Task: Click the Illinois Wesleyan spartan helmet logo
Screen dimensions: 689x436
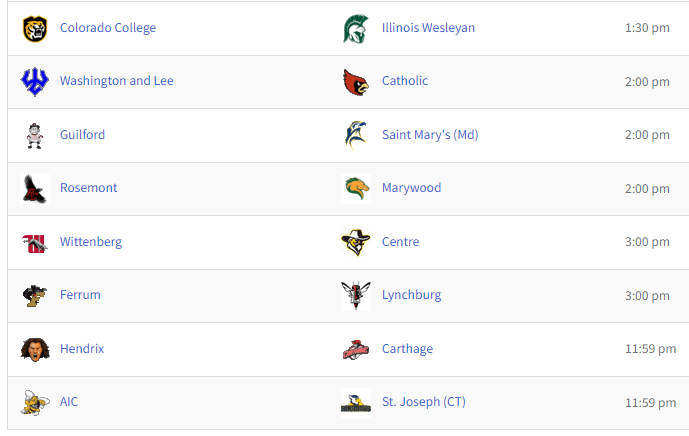Action: (355, 29)
